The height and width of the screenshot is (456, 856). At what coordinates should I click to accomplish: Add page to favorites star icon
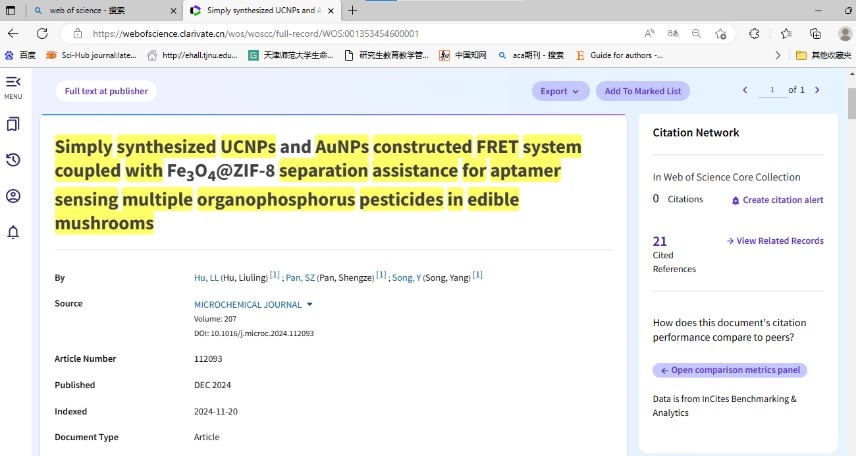click(721, 34)
